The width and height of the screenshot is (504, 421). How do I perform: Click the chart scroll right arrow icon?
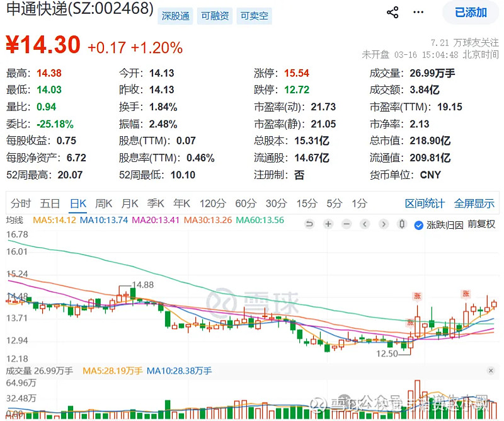(x=384, y=224)
